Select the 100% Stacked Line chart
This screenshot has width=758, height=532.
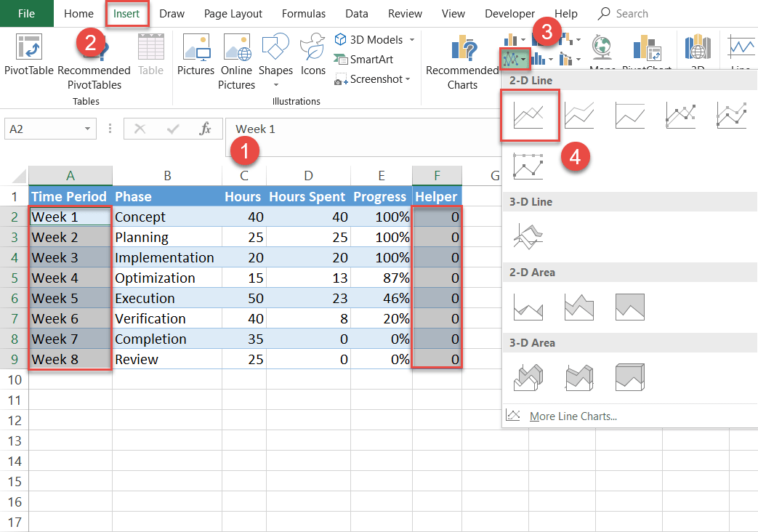pyautogui.click(x=630, y=115)
